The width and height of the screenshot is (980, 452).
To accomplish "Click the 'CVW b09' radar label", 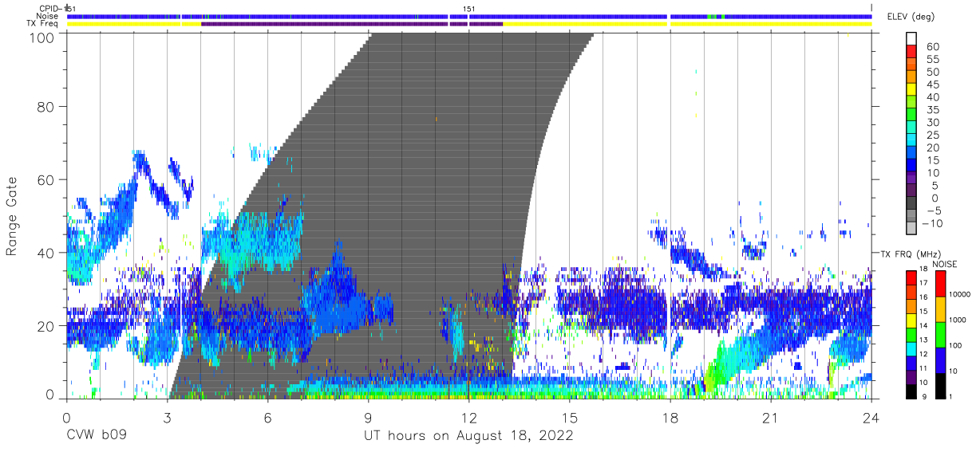I will 96,437.
